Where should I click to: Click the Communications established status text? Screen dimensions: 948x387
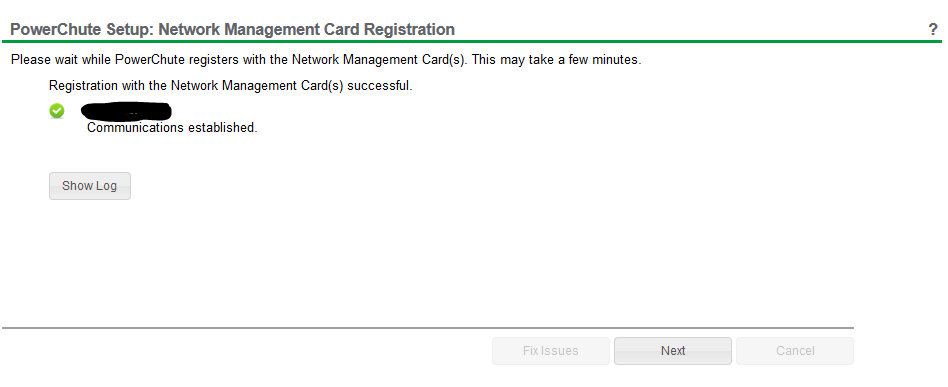tap(172, 128)
